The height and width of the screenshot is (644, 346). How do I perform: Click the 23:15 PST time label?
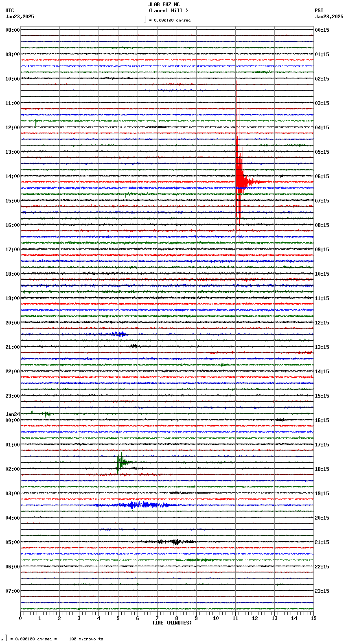point(322,591)
